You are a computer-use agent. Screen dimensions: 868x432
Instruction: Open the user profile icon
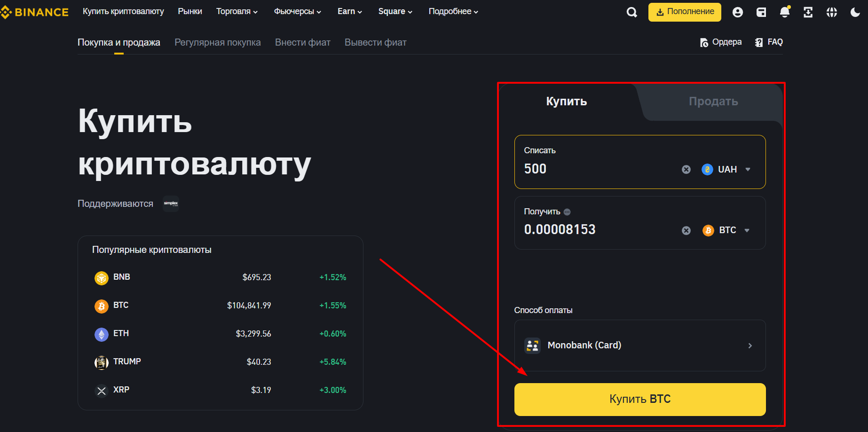[x=738, y=12]
